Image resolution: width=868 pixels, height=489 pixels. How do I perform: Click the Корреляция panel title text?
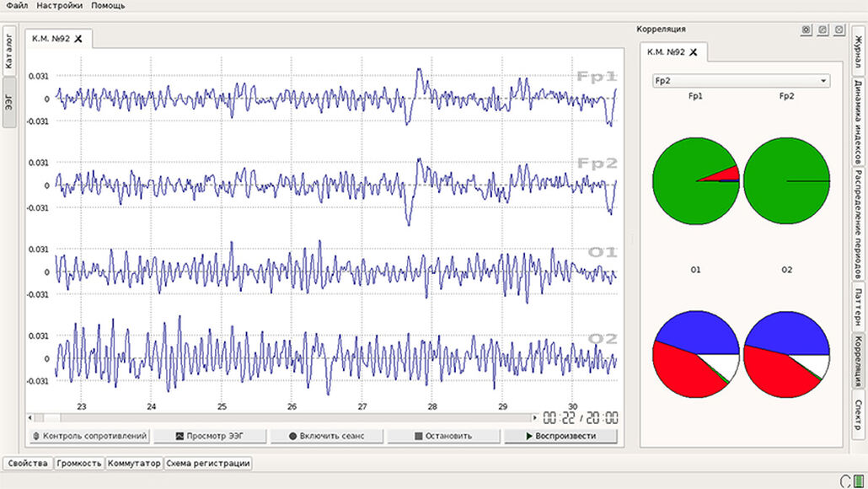[x=661, y=29]
